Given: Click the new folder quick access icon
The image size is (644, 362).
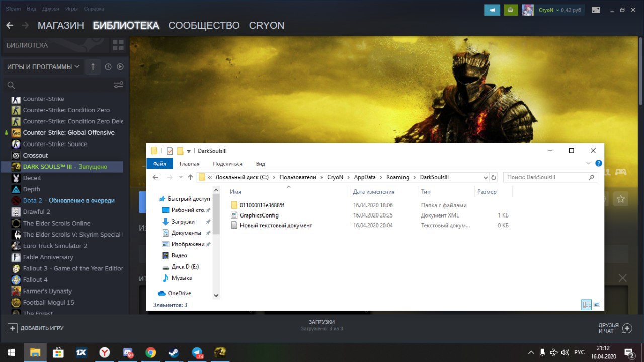Looking at the screenshot, I should [180, 151].
